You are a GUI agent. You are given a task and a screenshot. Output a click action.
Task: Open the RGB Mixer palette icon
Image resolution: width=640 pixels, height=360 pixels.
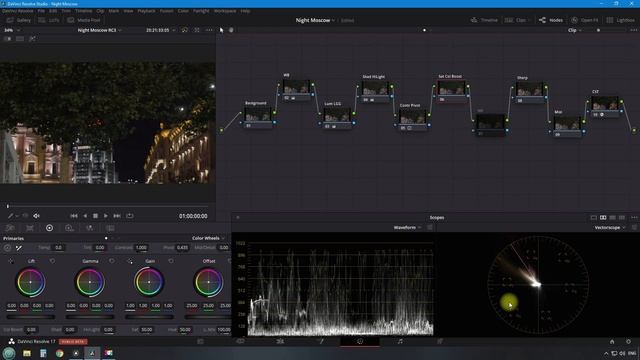click(x=89, y=228)
